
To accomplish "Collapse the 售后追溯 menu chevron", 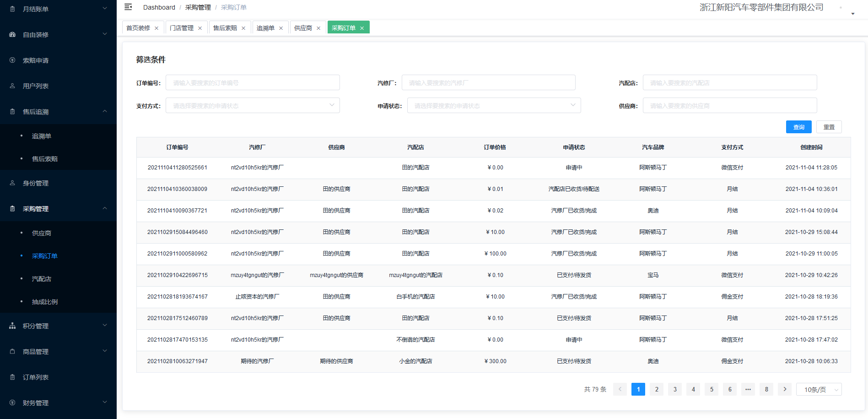I will tap(105, 111).
